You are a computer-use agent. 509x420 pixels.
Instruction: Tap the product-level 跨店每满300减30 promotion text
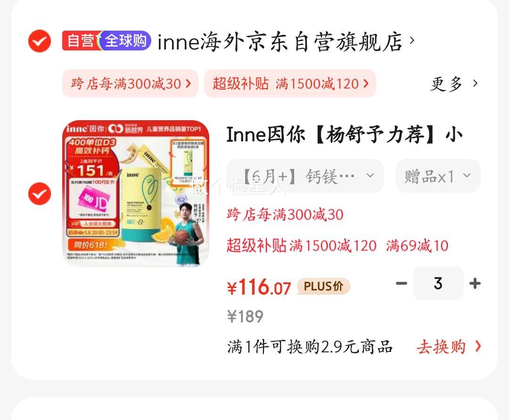[x=285, y=214]
